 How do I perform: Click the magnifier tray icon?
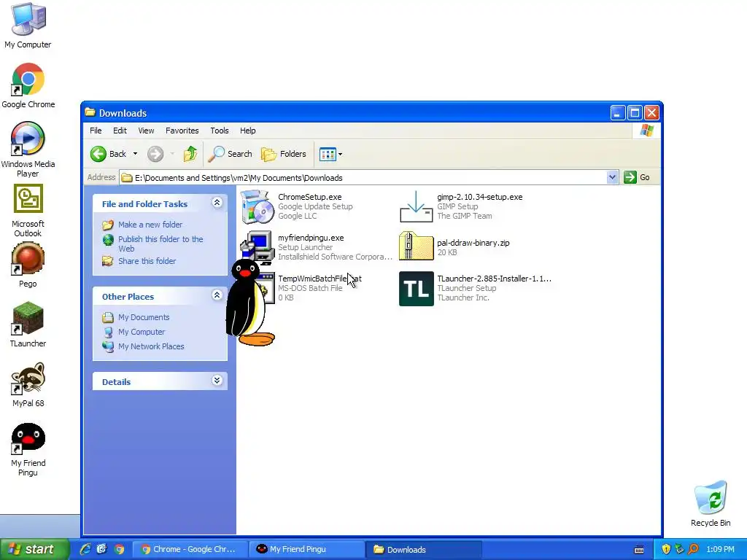(x=693, y=549)
